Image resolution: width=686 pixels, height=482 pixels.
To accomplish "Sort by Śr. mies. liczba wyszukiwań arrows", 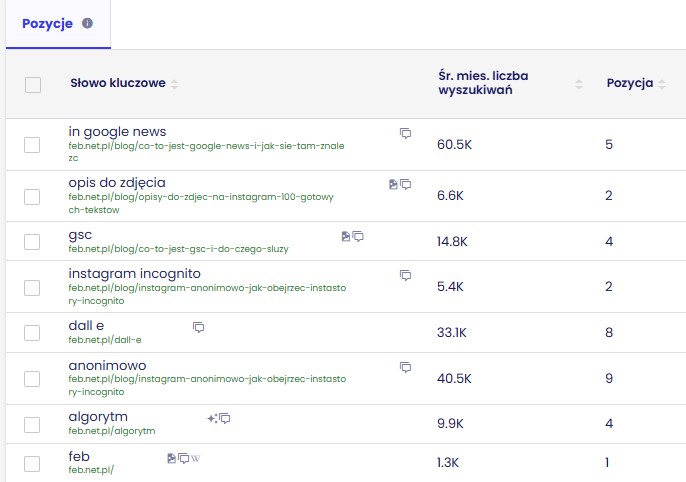I will (578, 84).
